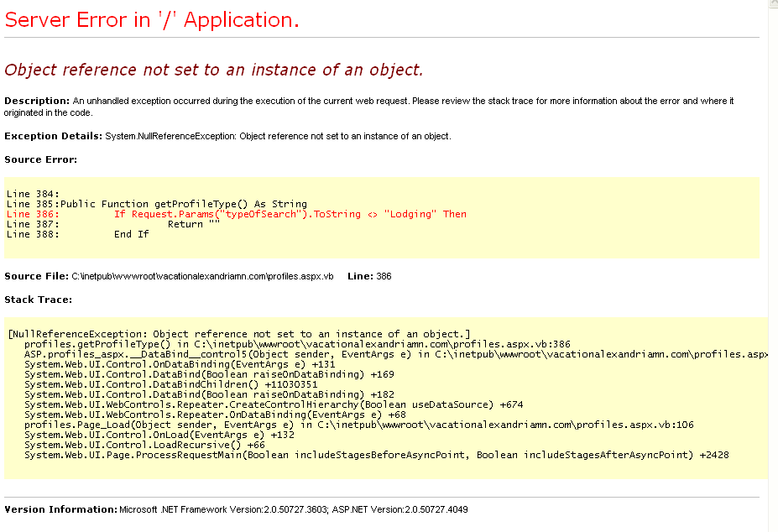Click the 'Control.OnDataBinding(EventArgs e) +131' line
The image size is (778, 532).
coord(180,364)
